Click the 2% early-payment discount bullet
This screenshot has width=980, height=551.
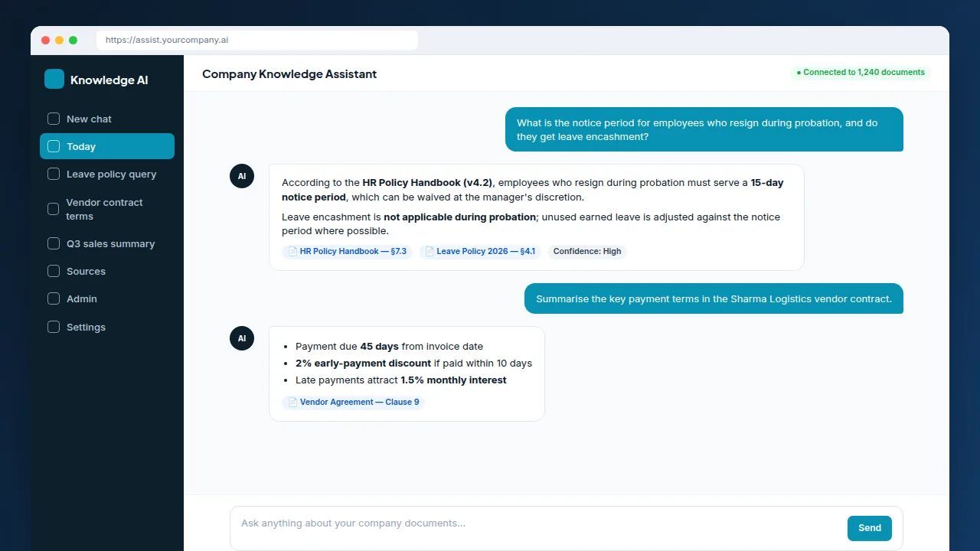coord(413,364)
